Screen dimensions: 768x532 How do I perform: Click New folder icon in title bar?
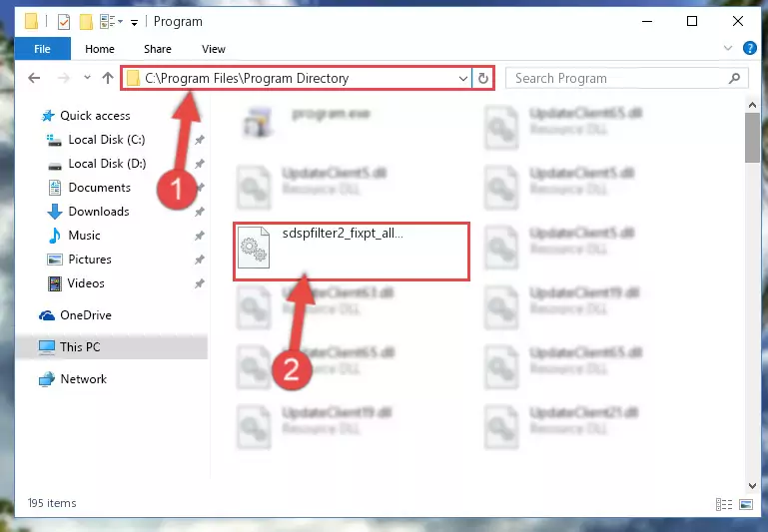[x=86, y=22]
